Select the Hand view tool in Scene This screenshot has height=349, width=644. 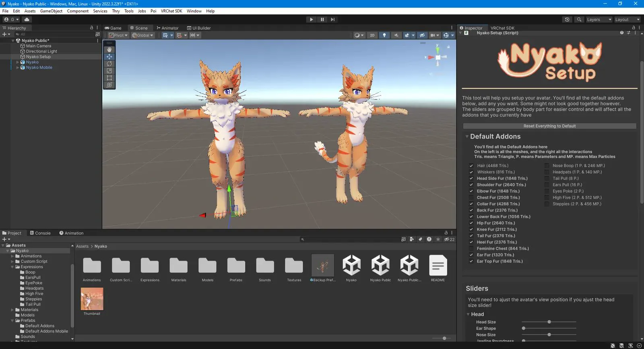(109, 50)
